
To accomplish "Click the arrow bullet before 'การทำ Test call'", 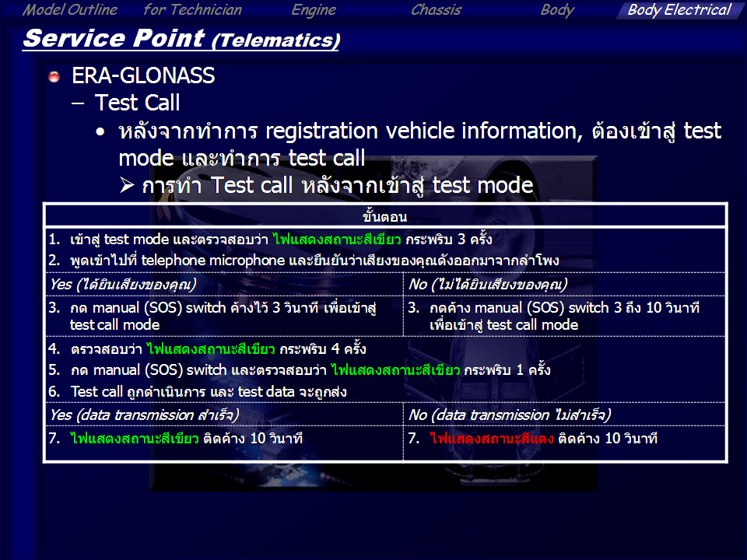I will click(x=127, y=185).
